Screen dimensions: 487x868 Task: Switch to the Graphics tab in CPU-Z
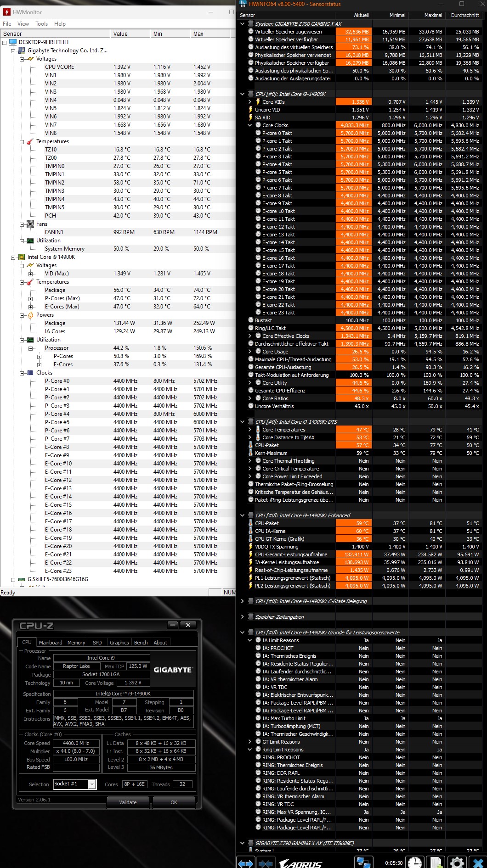point(119,643)
